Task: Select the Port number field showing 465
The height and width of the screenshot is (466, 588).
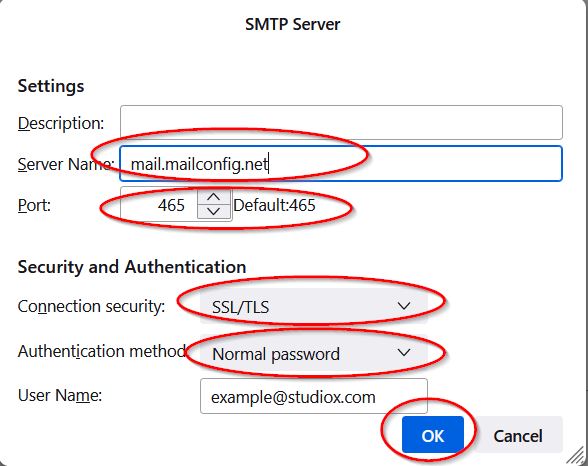Action: coord(159,205)
